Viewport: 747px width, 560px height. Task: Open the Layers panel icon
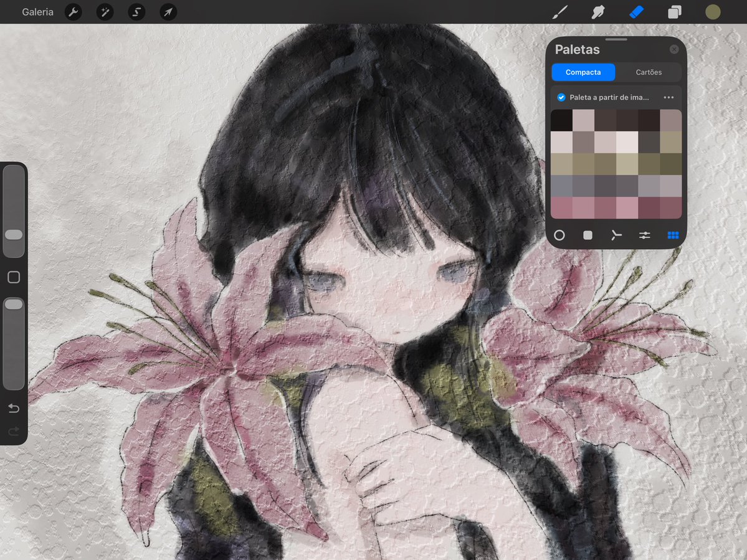tap(675, 12)
